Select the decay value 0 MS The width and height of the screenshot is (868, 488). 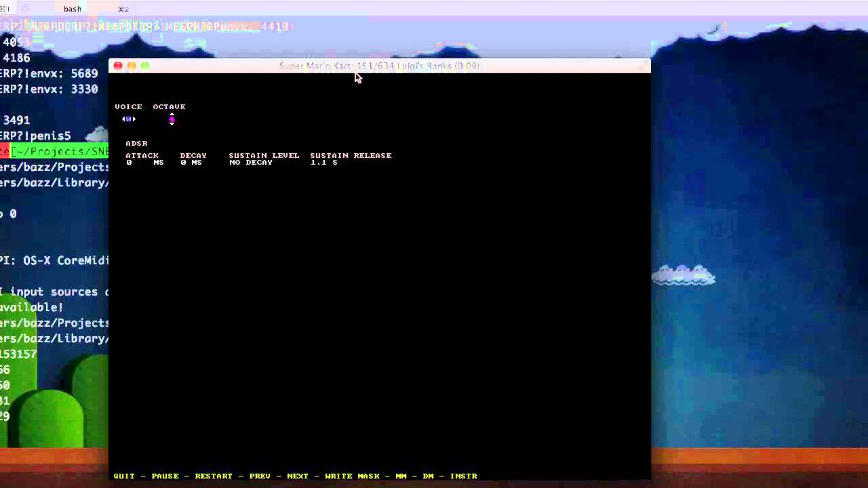pos(191,163)
